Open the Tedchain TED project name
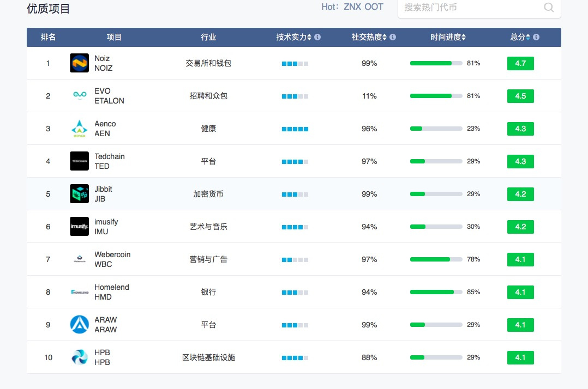 point(110,161)
